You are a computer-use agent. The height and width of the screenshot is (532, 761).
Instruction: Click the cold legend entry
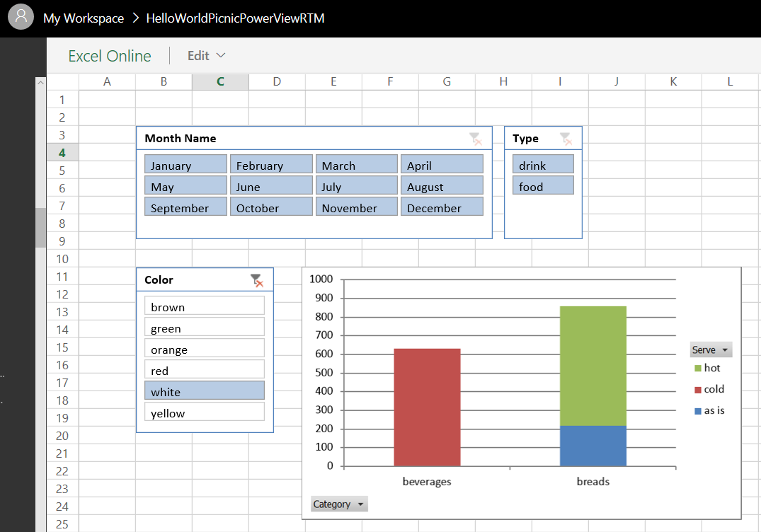point(709,389)
